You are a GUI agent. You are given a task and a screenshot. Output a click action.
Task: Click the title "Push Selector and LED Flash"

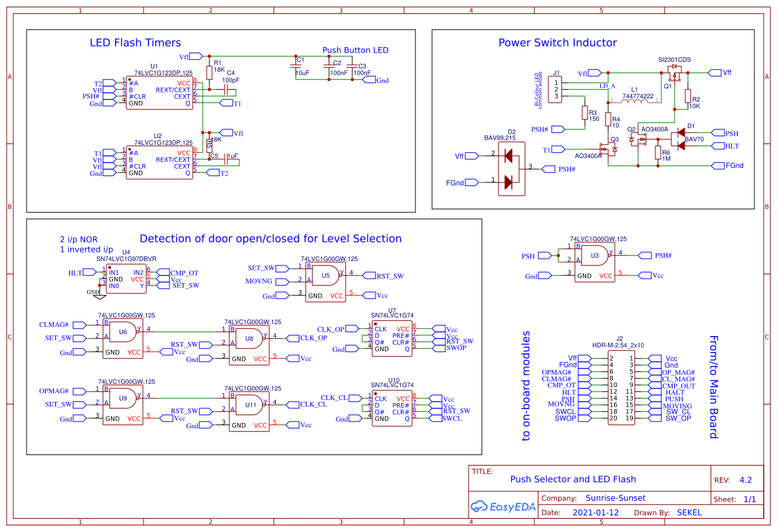[x=573, y=480]
